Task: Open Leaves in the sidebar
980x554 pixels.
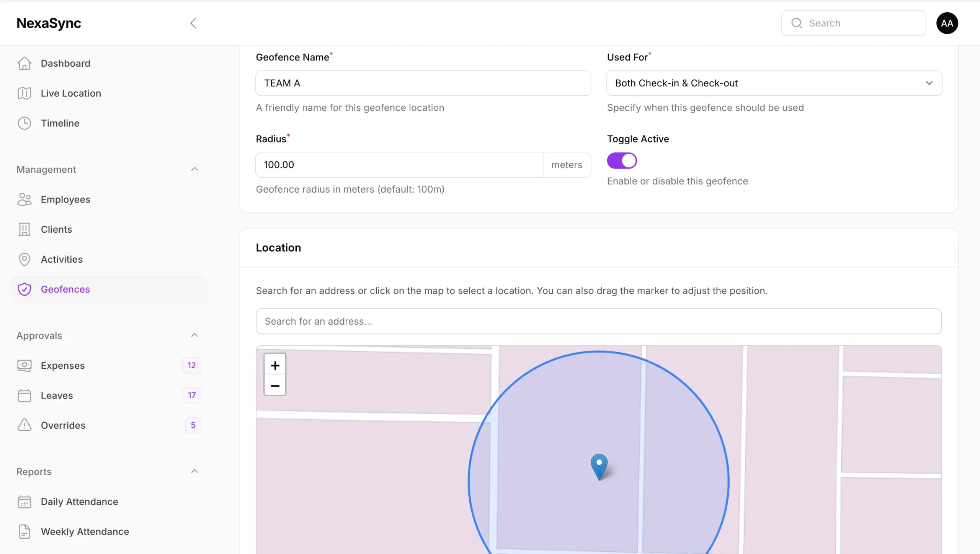Action: click(57, 395)
